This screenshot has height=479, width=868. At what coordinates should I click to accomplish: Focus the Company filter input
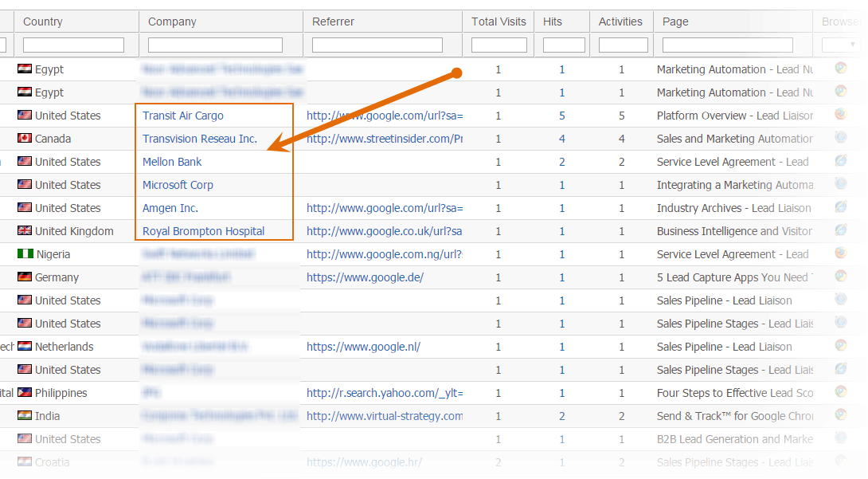point(215,45)
